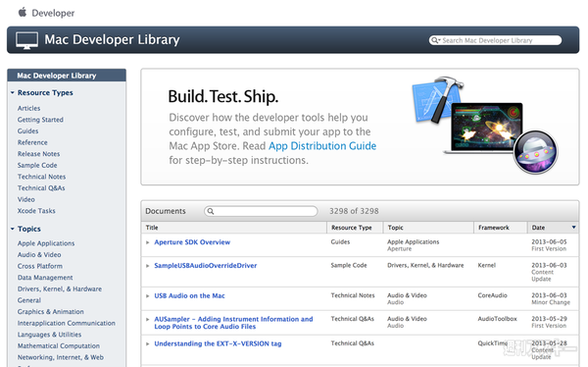Select Drivers, Kernel, & Hardware sidebar topic
Screen dimensions: 588x367
point(60,288)
